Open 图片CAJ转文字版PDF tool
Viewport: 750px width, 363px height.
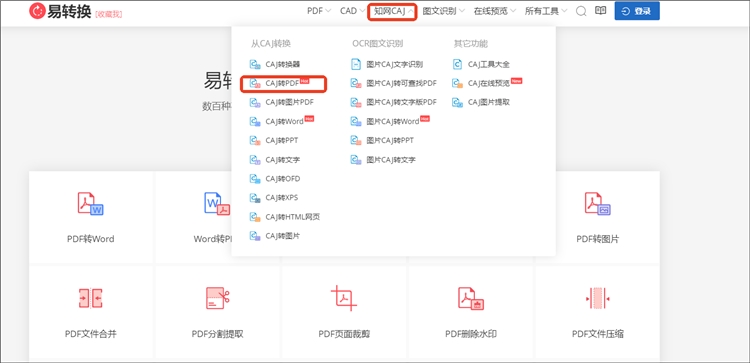coord(394,102)
